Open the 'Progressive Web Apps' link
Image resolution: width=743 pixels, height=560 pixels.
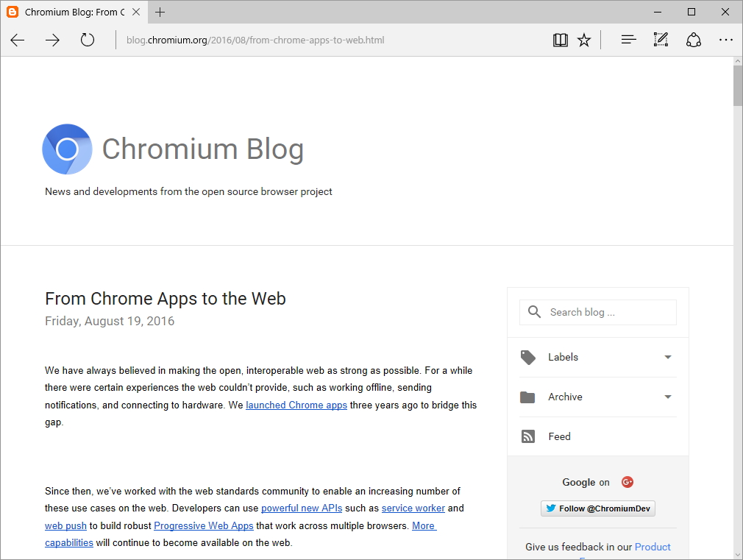tap(203, 525)
